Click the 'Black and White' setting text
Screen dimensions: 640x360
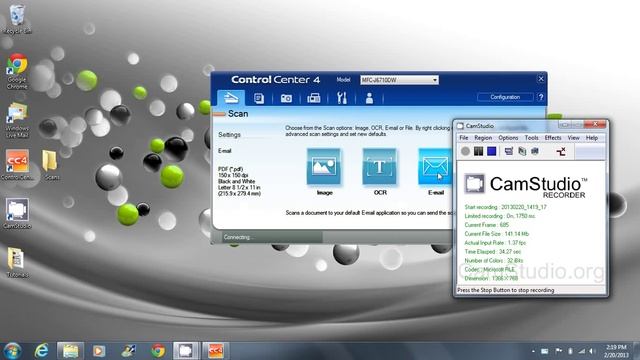click(236, 181)
